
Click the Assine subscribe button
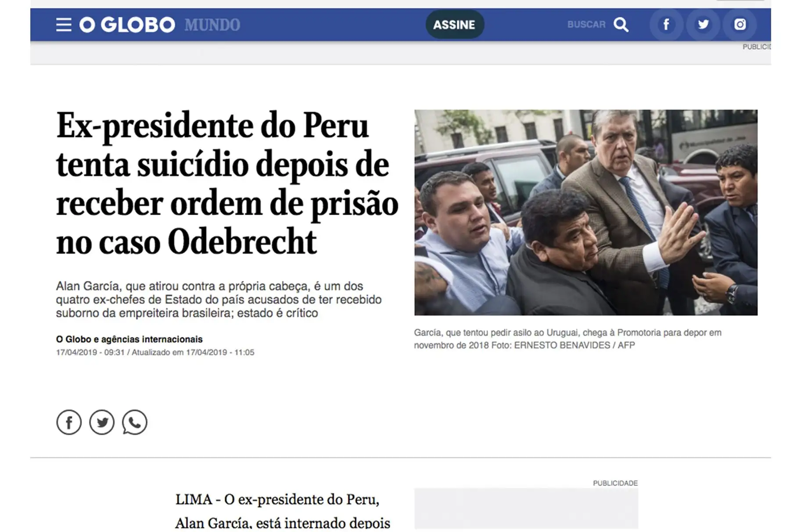point(454,25)
